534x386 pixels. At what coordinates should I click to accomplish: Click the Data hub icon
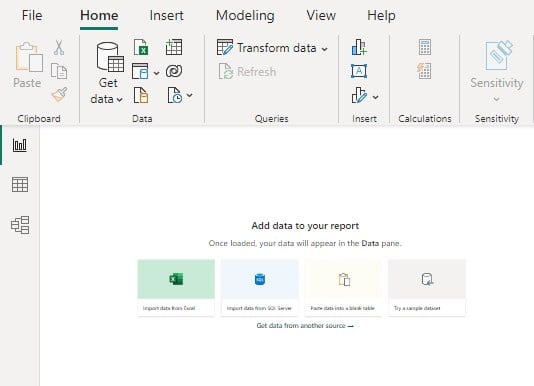coord(140,71)
